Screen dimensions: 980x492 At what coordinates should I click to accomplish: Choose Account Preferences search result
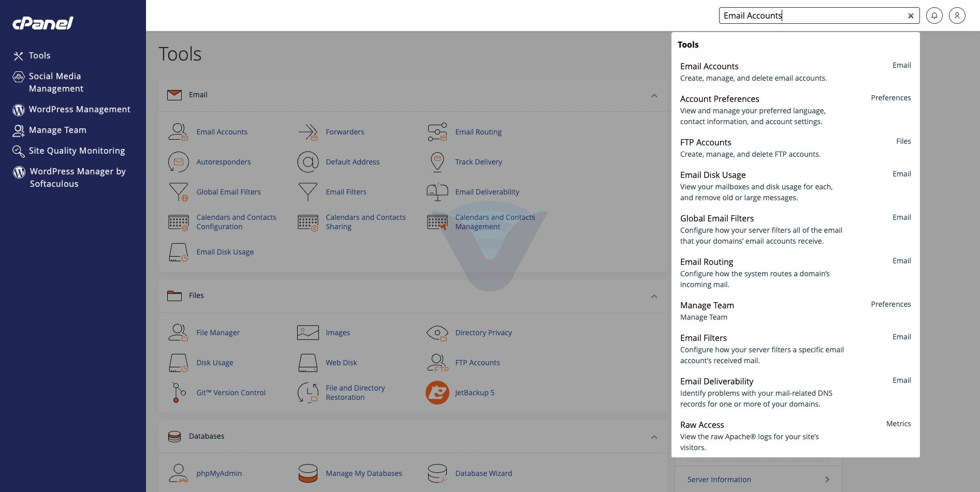pos(795,110)
